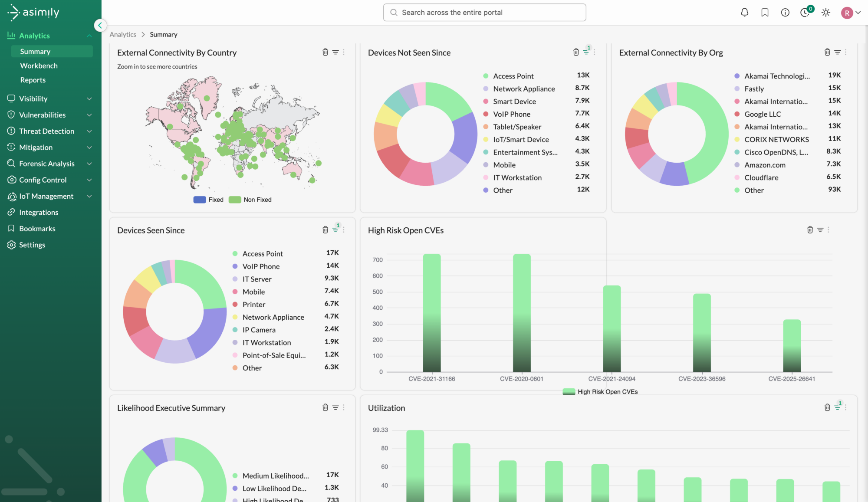Filter Likelihood Executive Summary widget

335,407
